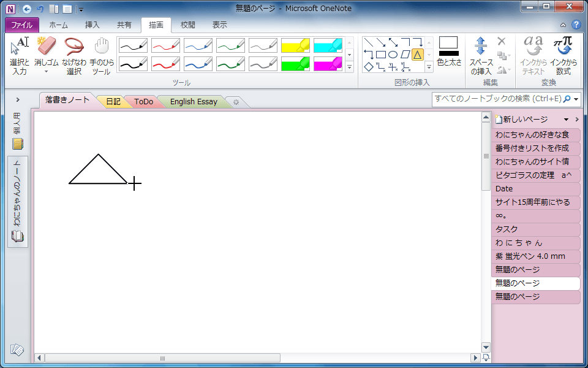
Task: Choose the yellow highlighter
Action: [295, 45]
